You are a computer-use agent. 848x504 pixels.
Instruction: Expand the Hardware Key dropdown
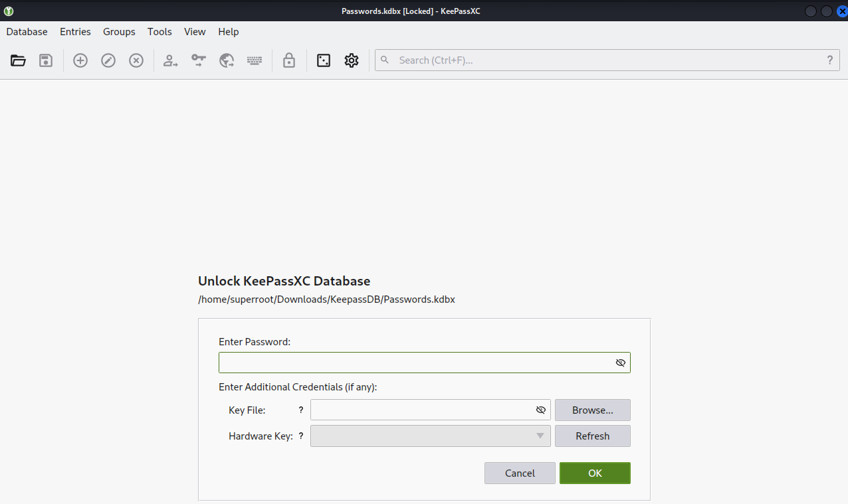click(x=540, y=436)
